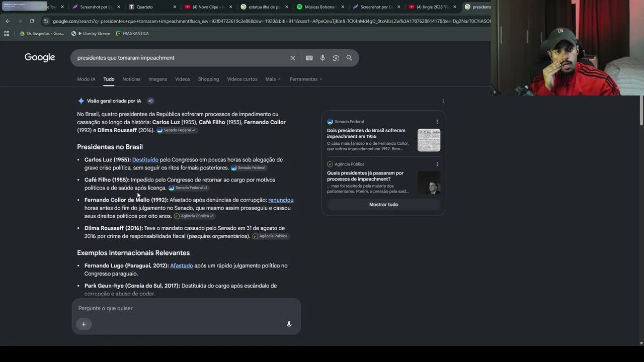
Task: Open the Imagens results tab
Action: 157,79
